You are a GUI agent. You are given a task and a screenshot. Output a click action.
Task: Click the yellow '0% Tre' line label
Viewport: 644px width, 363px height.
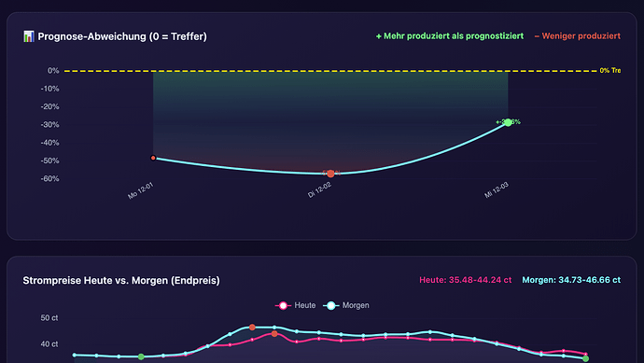(x=610, y=71)
